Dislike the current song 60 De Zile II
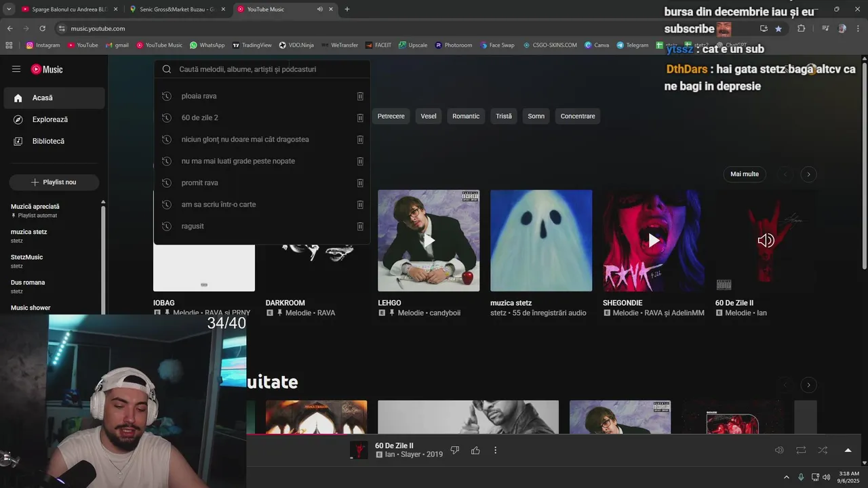The height and width of the screenshot is (488, 868). [x=455, y=450]
